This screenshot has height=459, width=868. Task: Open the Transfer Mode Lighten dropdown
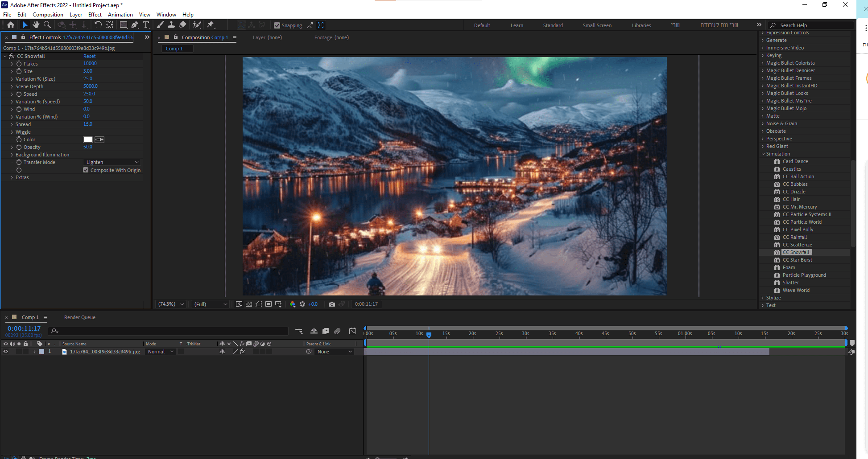coord(112,162)
